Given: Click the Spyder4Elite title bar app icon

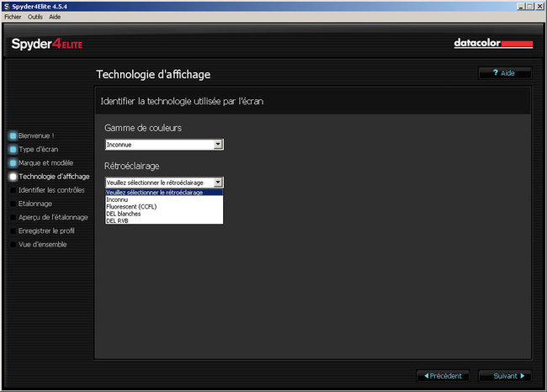Looking at the screenshot, I should point(6,6).
